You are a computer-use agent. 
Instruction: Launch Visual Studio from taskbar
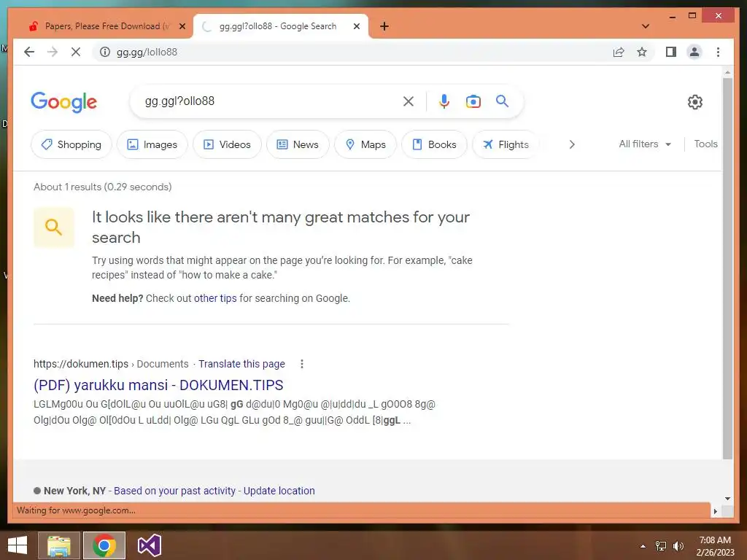pyautogui.click(x=150, y=545)
